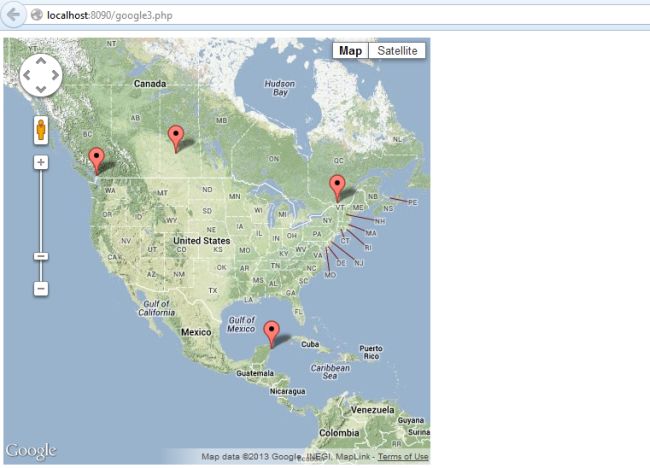This screenshot has height=468, width=650.
Task: Switch to Map view
Action: tap(350, 51)
